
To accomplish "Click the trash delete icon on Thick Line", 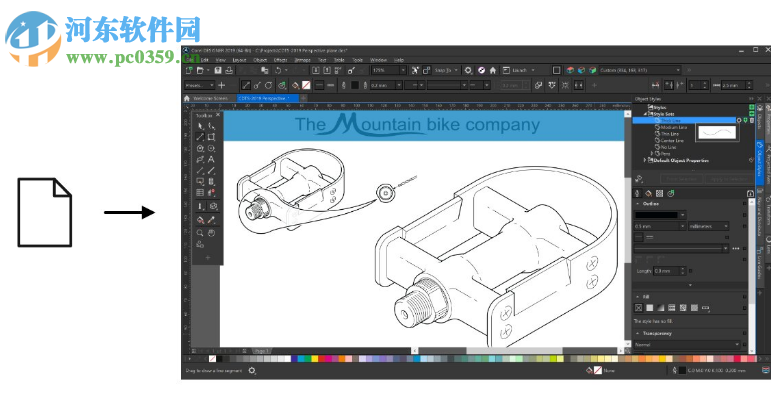I will [751, 120].
